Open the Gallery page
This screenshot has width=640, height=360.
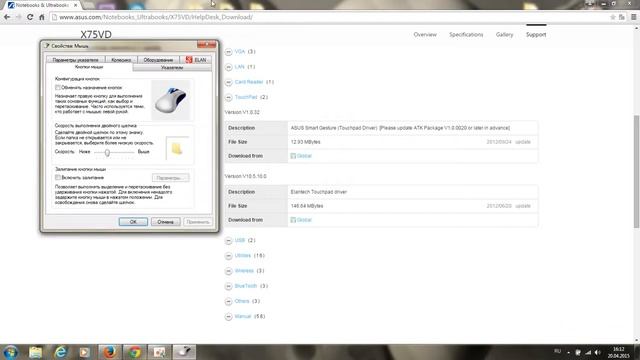[x=504, y=35]
